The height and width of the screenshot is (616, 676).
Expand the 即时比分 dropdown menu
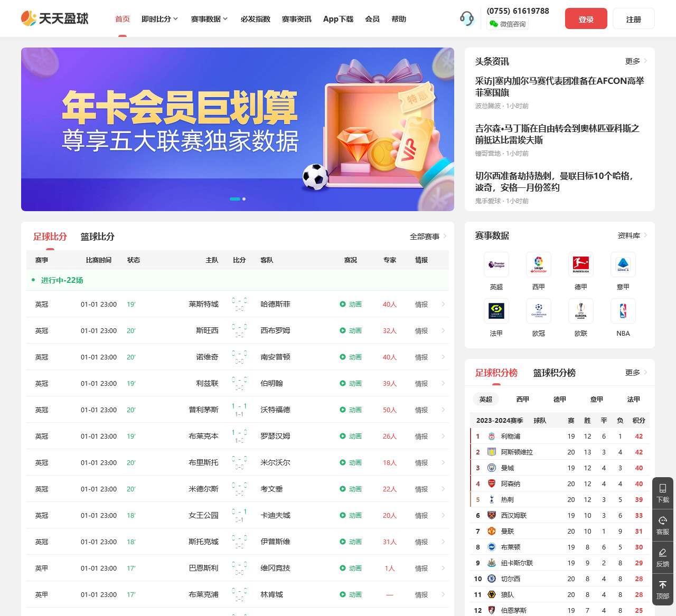pyautogui.click(x=159, y=19)
